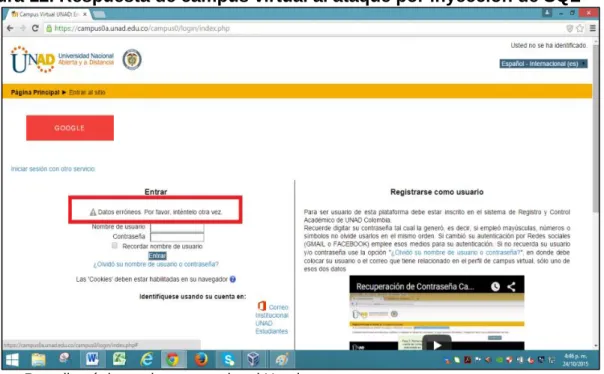Reload the page with refresh icon
Viewport: 604px width, 374px height.
(35, 28)
